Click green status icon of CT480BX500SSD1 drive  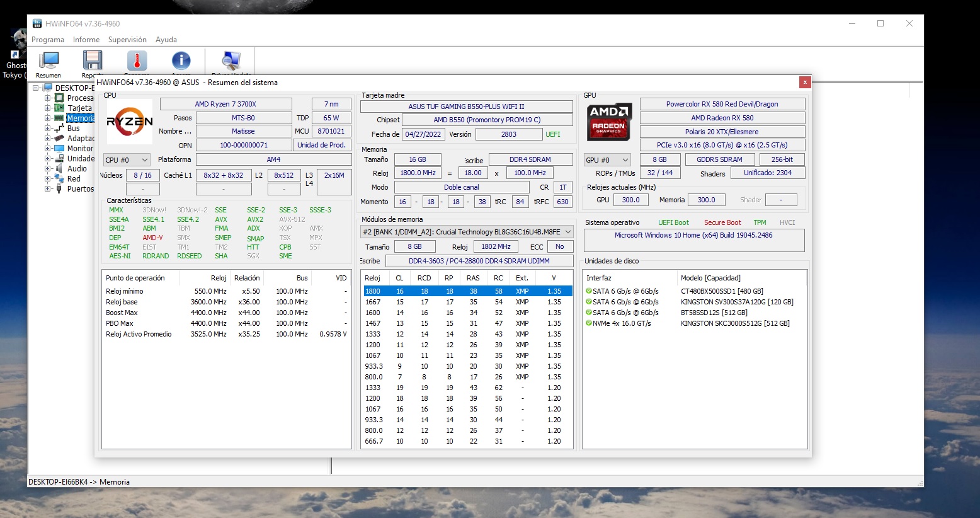point(588,291)
